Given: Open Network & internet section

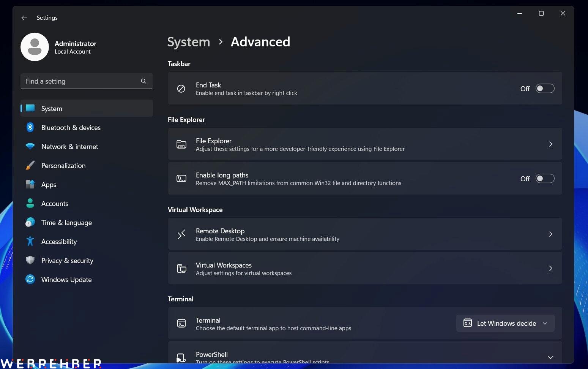Looking at the screenshot, I should 87,146.
